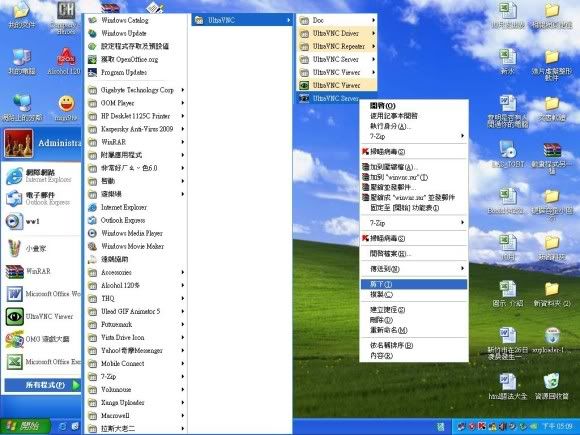
Task: Choose 固定至 [開始] 功能表 in the context menu
Action: tap(414, 208)
